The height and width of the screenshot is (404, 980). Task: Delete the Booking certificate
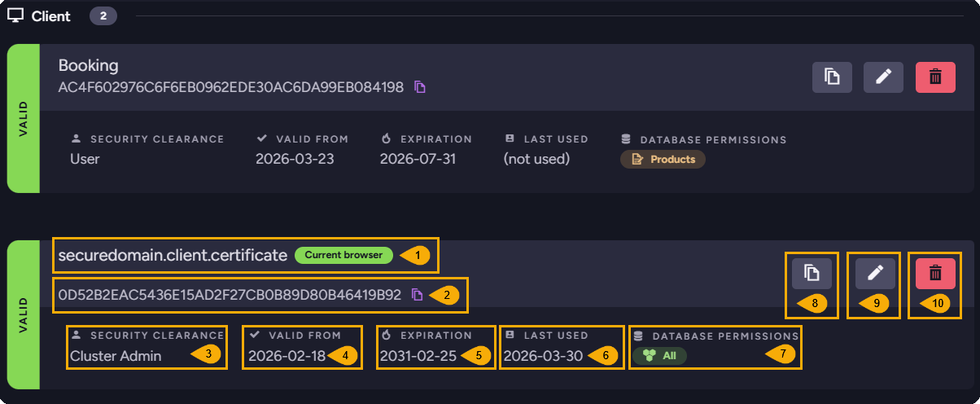935,77
